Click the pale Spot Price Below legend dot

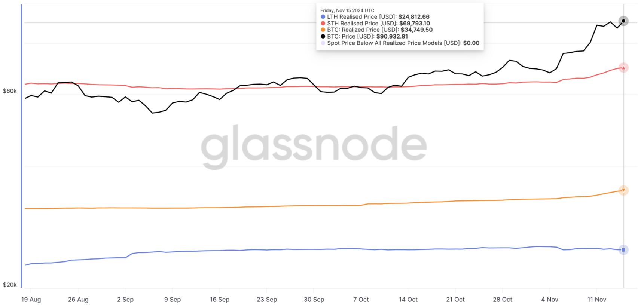(x=323, y=43)
